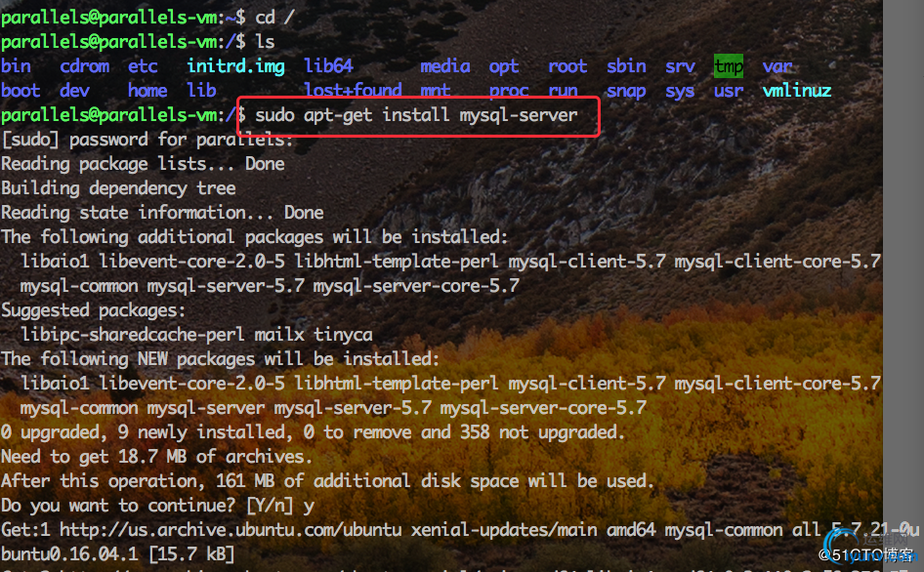Click the highlighted 'tmp' directory
Screen dimensions: 924x572
coord(729,66)
